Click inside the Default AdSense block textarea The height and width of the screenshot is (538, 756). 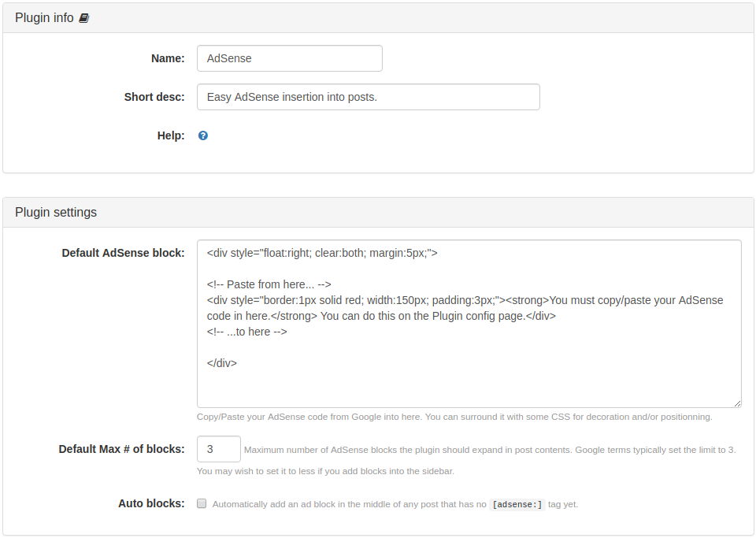pyautogui.click(x=469, y=324)
